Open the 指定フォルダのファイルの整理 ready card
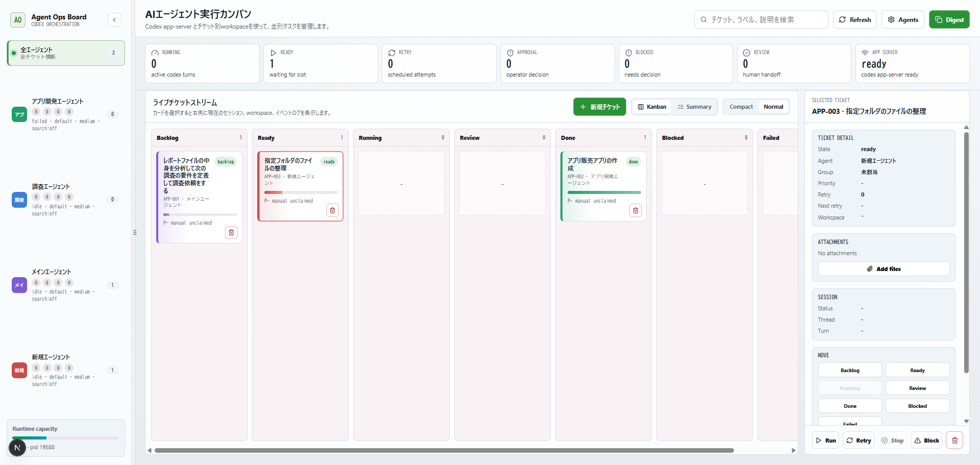The width and height of the screenshot is (980, 465). [x=301, y=186]
